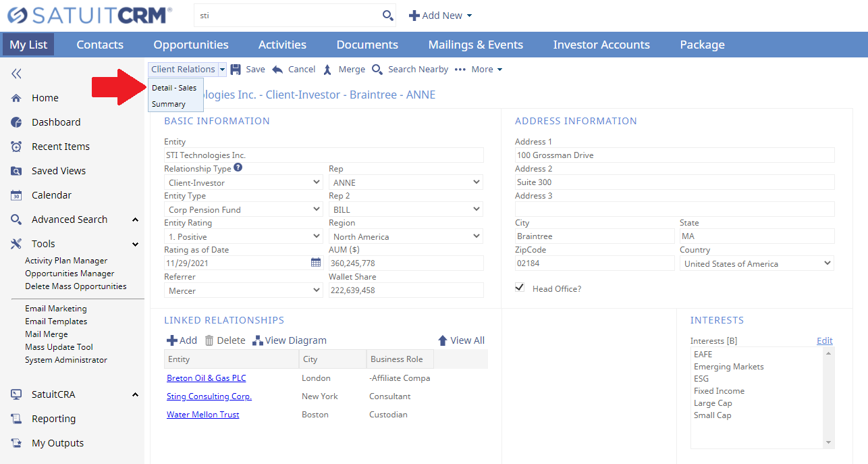
Task: Collapse the sidebar with double chevron icon
Action: 16,74
